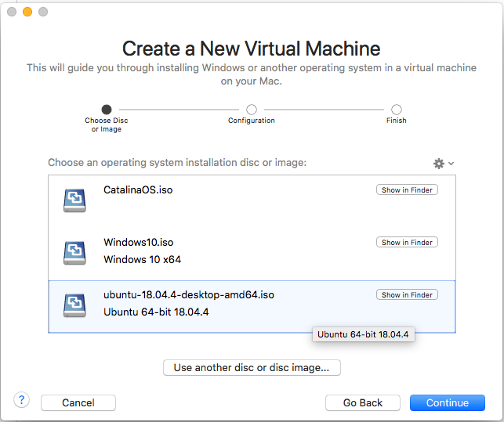Select the CatalinaOS.iso file name
504x422 pixels.
click(138, 189)
